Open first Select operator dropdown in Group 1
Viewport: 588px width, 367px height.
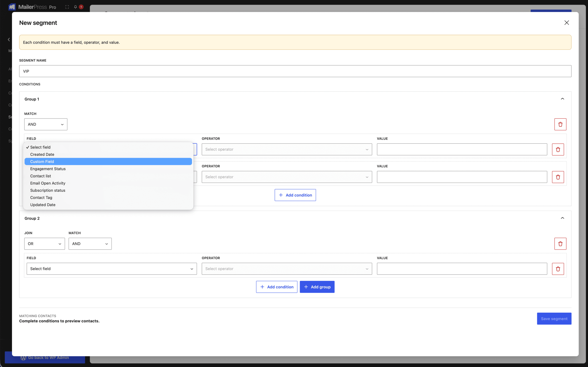point(287,149)
